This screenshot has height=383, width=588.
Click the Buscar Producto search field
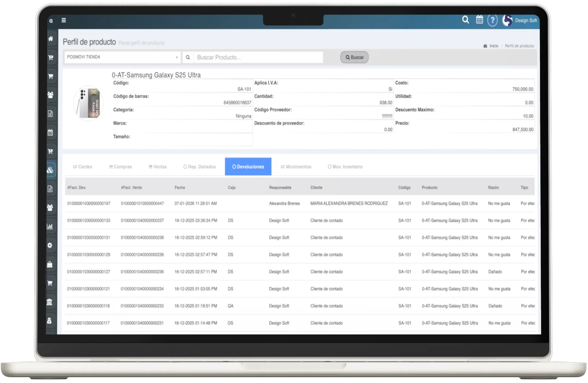pyautogui.click(x=258, y=57)
